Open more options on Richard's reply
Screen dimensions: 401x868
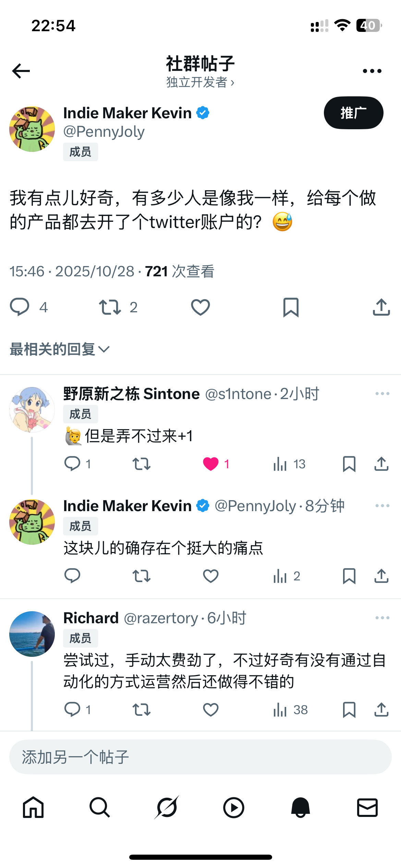pos(382,618)
